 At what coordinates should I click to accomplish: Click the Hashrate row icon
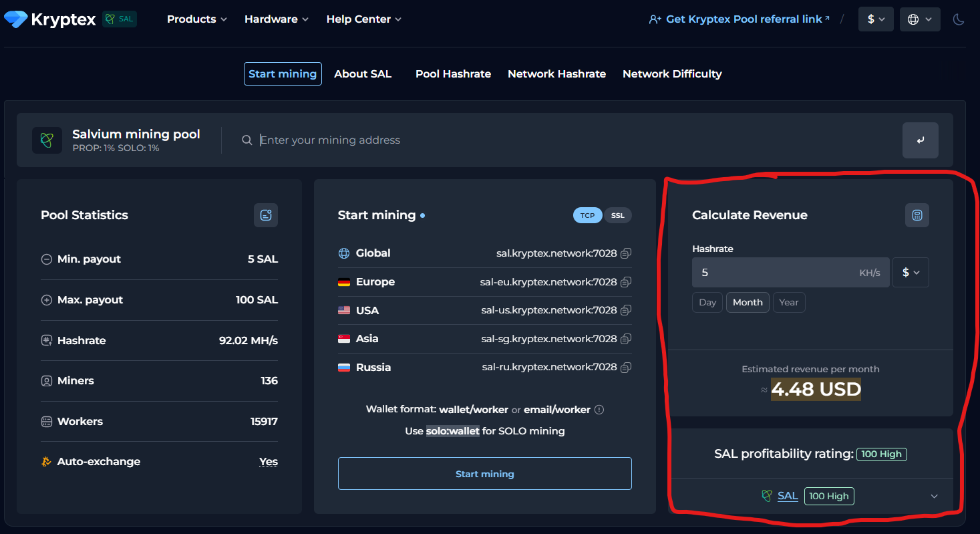47,341
